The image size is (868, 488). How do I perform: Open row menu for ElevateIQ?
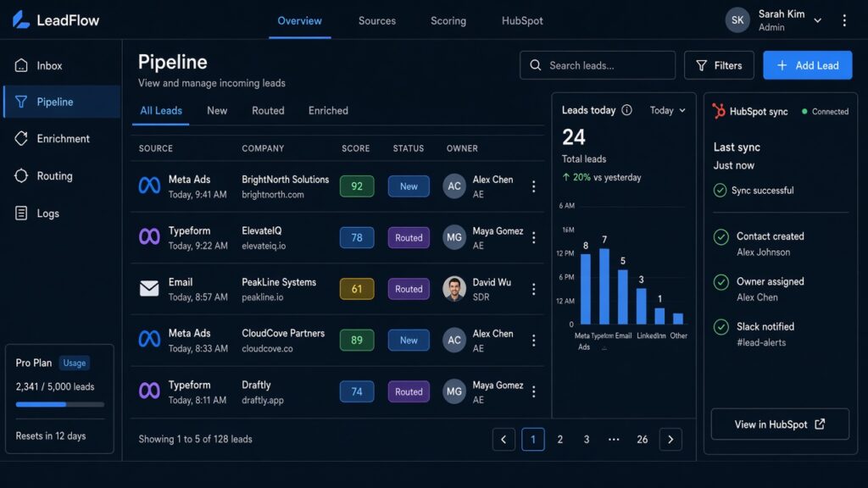534,237
